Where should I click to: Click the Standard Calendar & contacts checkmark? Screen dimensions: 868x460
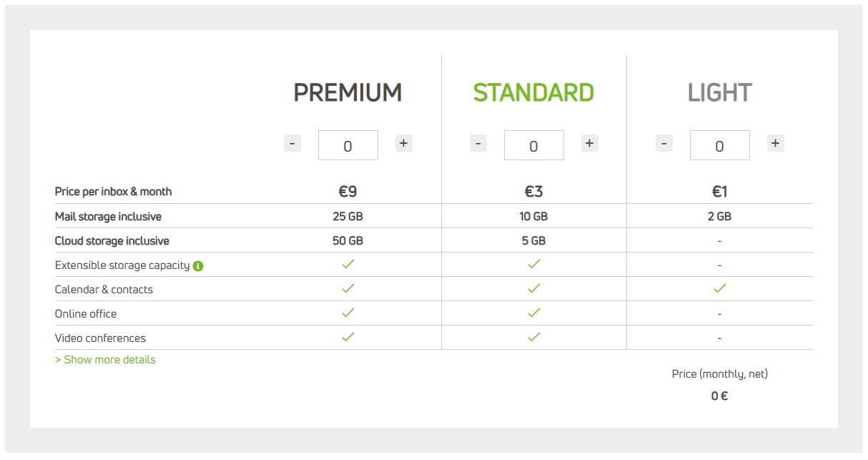click(533, 288)
